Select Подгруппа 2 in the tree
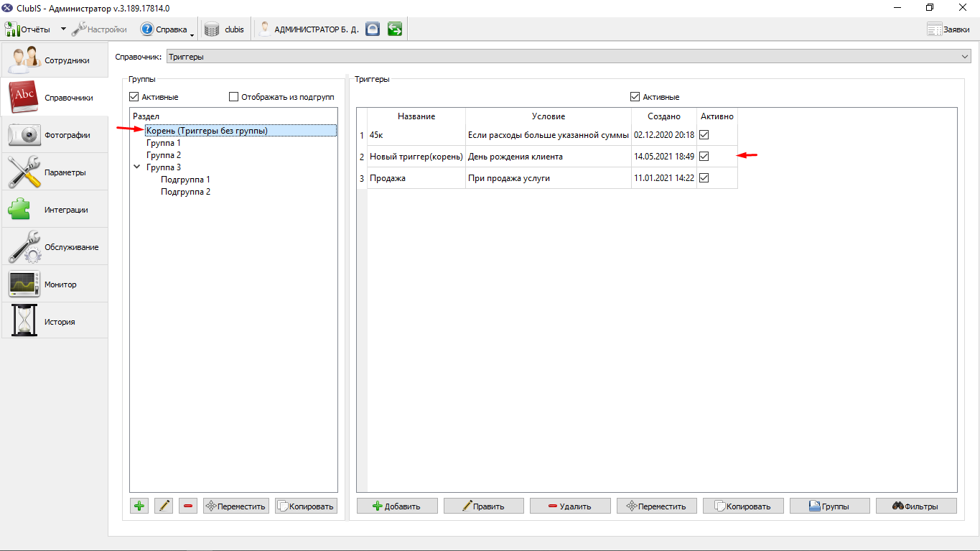The image size is (980, 551). click(x=185, y=192)
